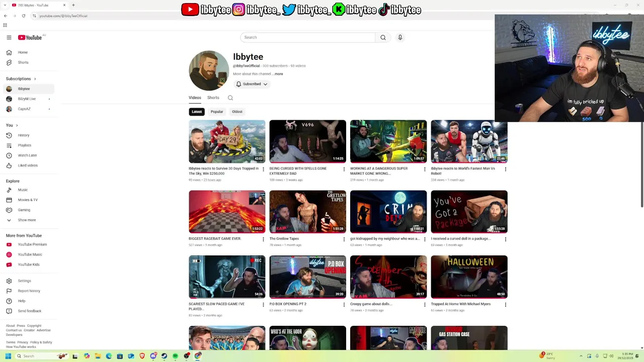The width and height of the screenshot is (644, 362).
Task: Open YouTube Kids link
Action: tap(28, 264)
